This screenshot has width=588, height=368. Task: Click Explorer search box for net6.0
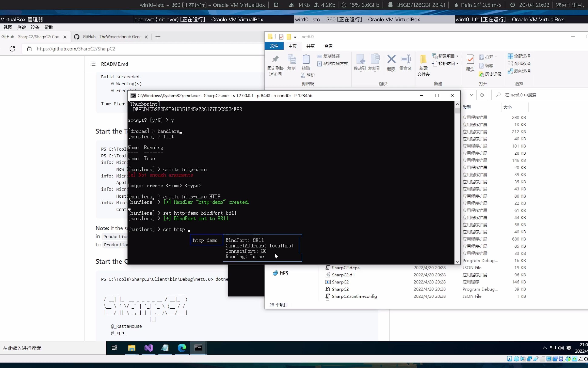click(x=540, y=95)
